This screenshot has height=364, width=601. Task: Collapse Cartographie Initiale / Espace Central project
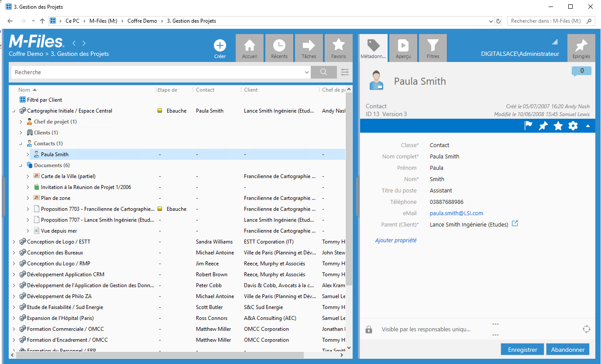tap(14, 111)
